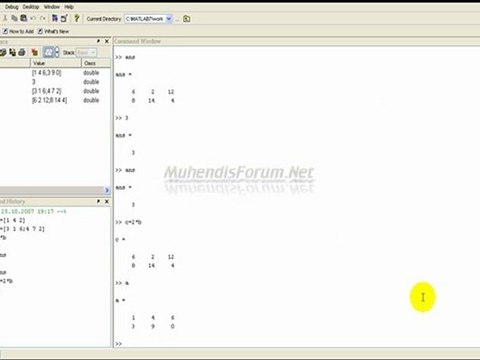480x360 pixels.
Task: Open MATLAB Help question mark icon
Action: (x=77, y=18)
